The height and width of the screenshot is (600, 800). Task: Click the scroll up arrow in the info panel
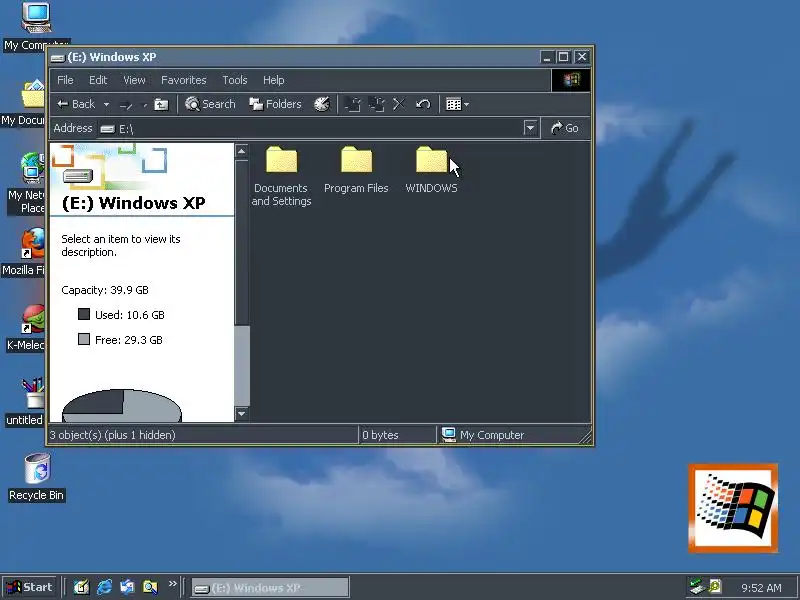coord(242,152)
